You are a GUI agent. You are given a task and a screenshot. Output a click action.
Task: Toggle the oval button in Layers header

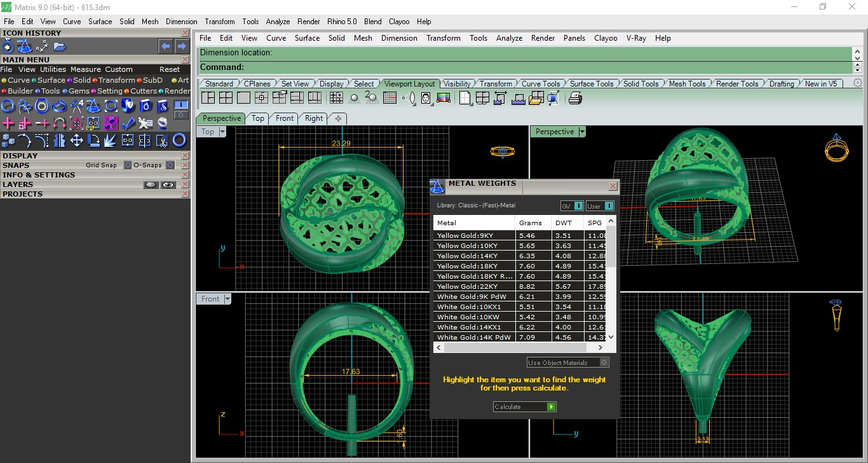point(151,184)
